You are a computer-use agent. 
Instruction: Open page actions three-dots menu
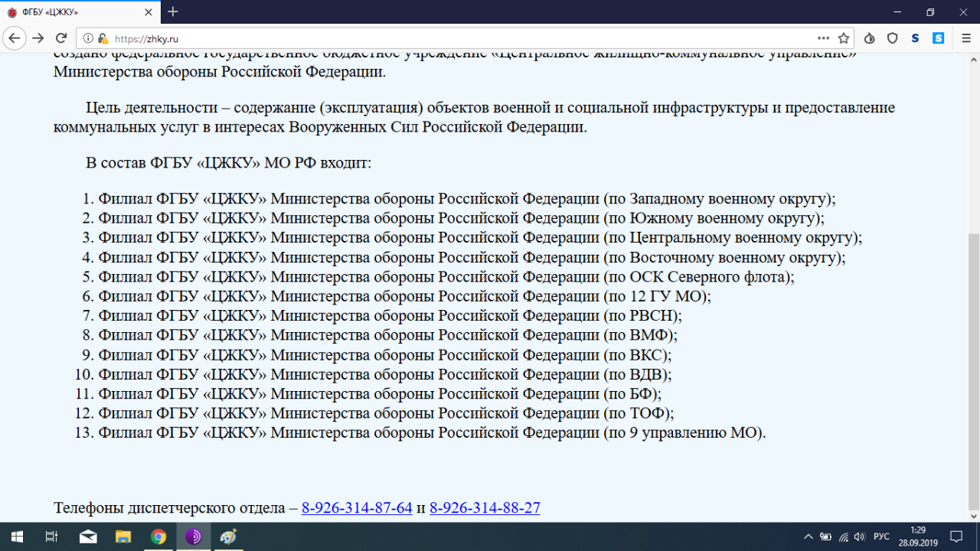tap(823, 38)
